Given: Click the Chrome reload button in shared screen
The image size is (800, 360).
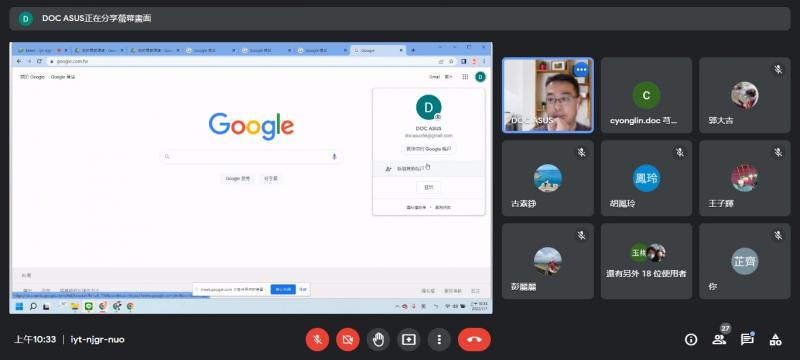Looking at the screenshot, I should [39, 61].
